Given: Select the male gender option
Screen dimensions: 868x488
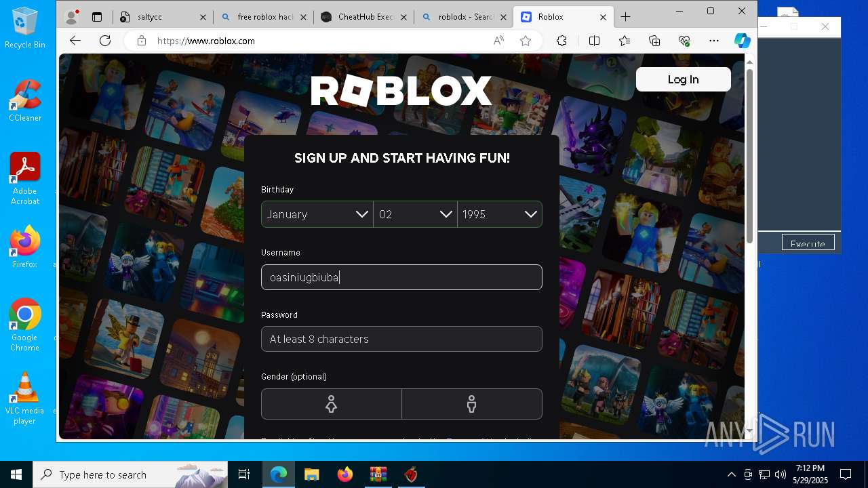Looking at the screenshot, I should 472,404.
